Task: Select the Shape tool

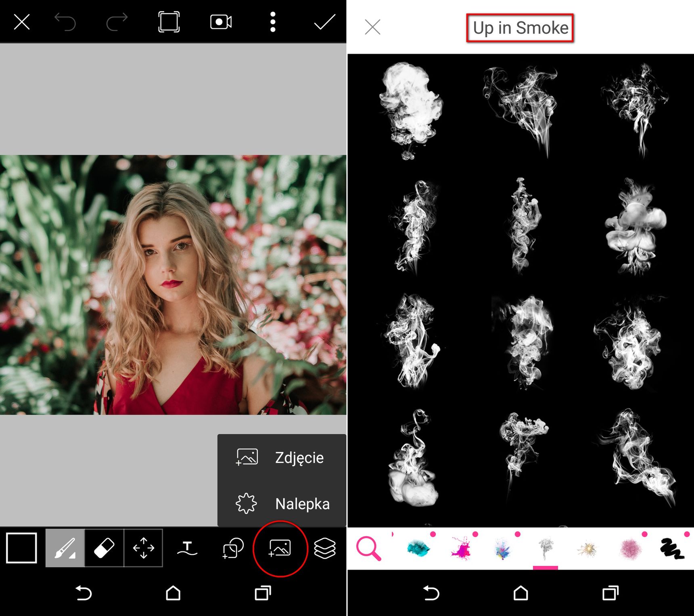Action: coord(233,548)
